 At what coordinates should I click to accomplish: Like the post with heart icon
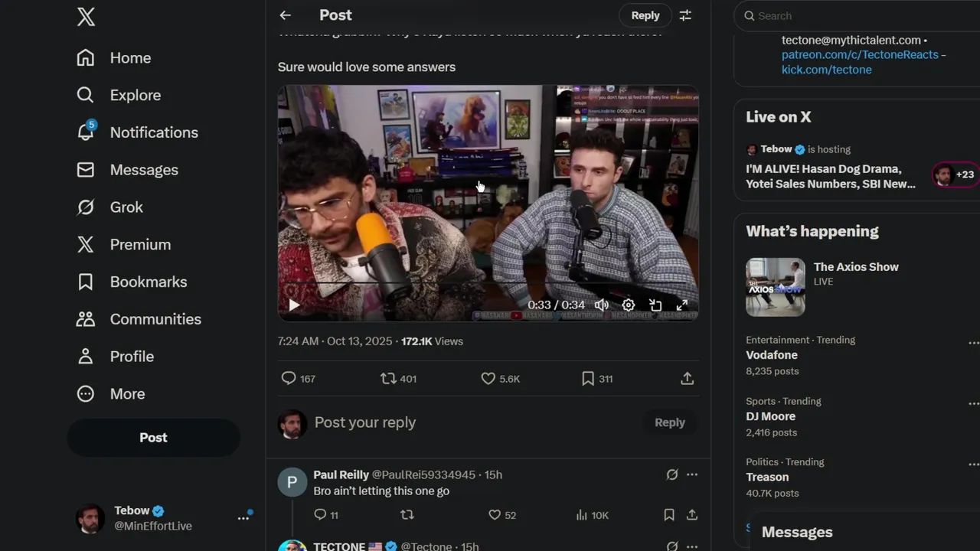pyautogui.click(x=488, y=379)
